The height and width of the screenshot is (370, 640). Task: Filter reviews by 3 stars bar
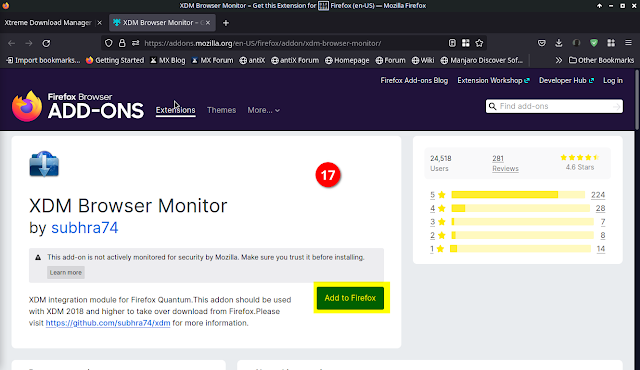pos(522,222)
